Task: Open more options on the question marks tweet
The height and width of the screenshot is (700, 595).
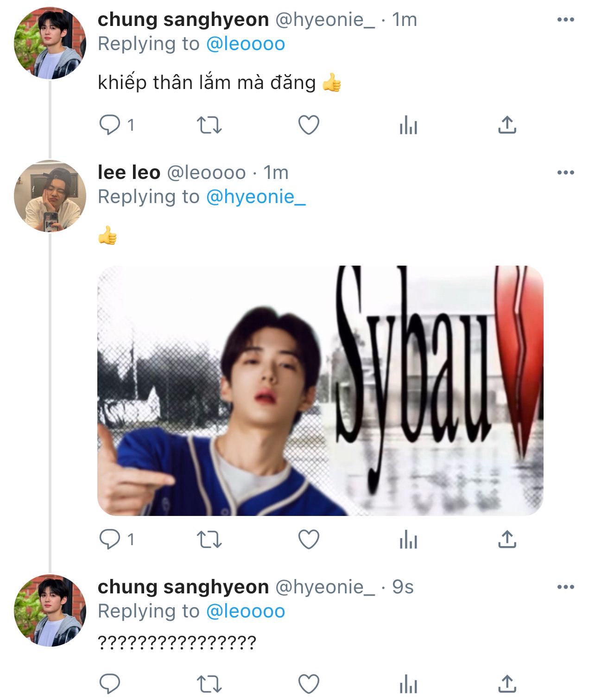Action: [x=565, y=587]
